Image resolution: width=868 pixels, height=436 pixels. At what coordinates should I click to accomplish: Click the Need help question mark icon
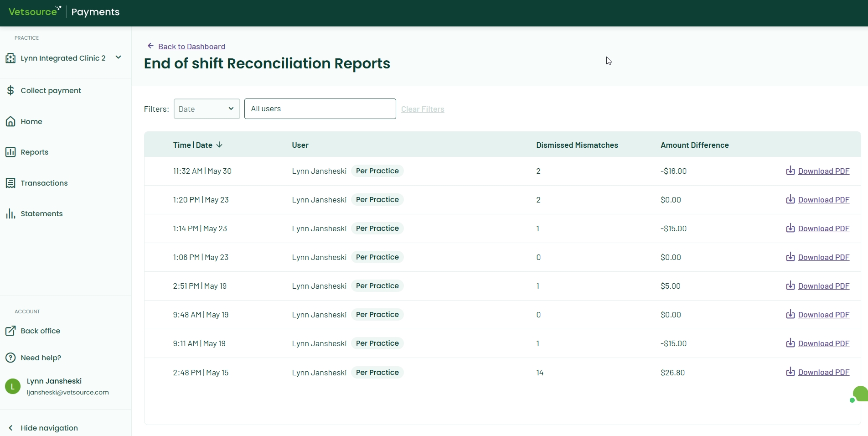point(10,358)
